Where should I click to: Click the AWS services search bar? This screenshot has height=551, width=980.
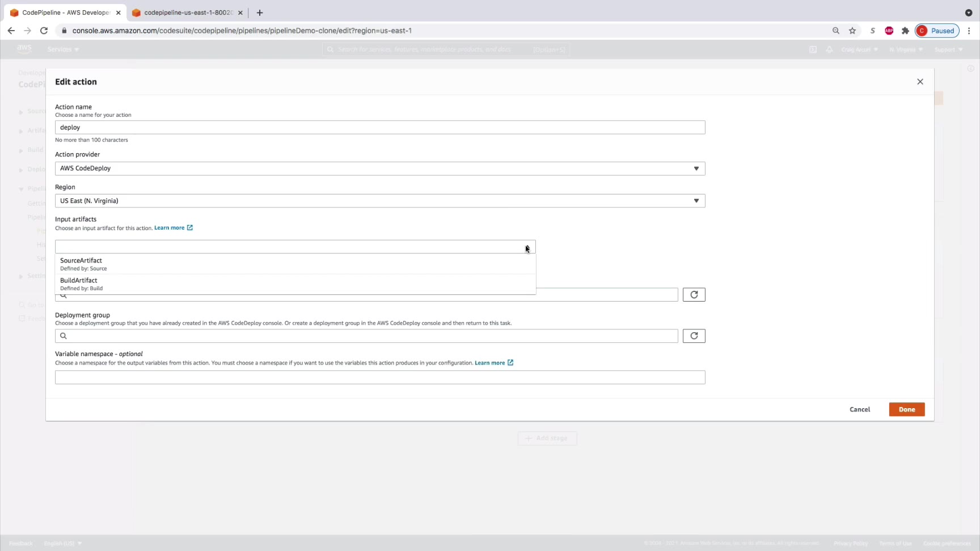[x=446, y=49]
